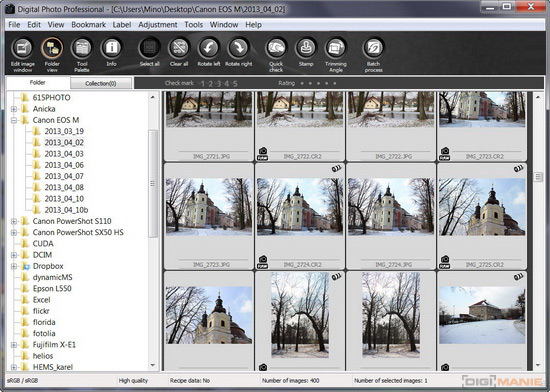Set check mark 1
The width and height of the screenshot is (550, 392).
pos(202,83)
